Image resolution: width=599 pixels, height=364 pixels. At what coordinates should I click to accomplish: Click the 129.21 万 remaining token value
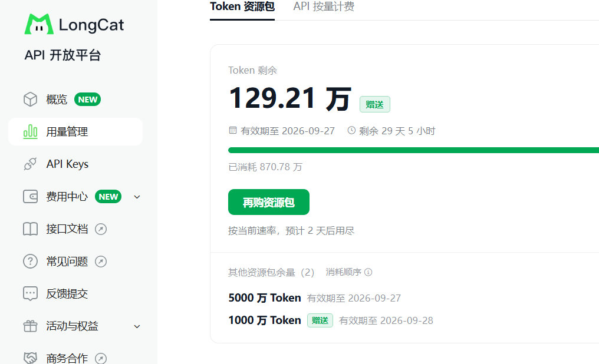coord(290,98)
